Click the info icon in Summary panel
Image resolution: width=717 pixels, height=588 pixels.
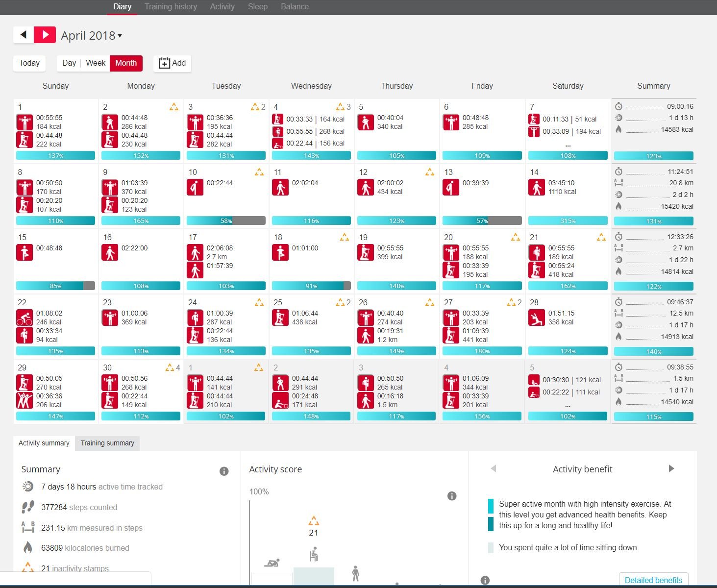224,471
